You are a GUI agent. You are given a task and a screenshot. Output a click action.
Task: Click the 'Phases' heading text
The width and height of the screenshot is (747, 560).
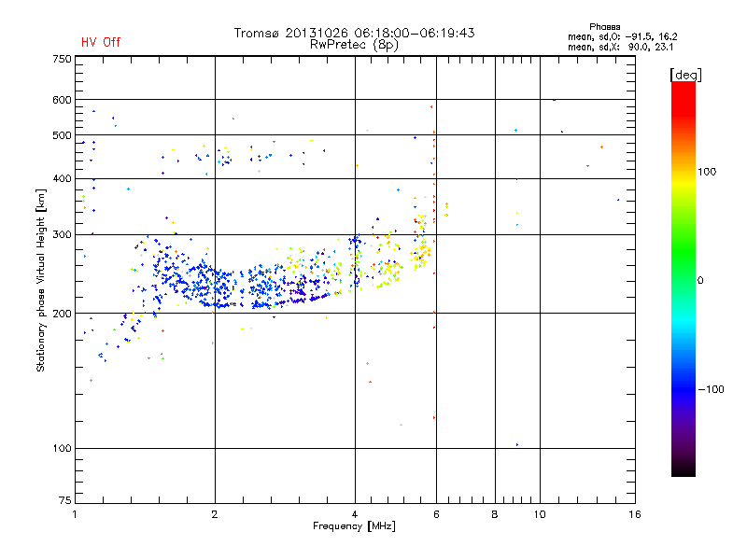tap(604, 27)
